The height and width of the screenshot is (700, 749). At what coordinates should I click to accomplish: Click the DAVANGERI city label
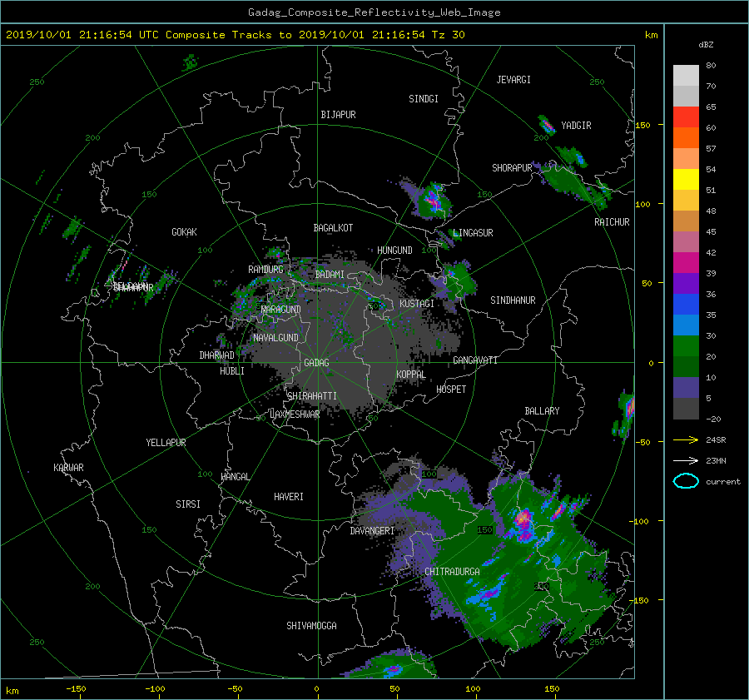tap(372, 531)
